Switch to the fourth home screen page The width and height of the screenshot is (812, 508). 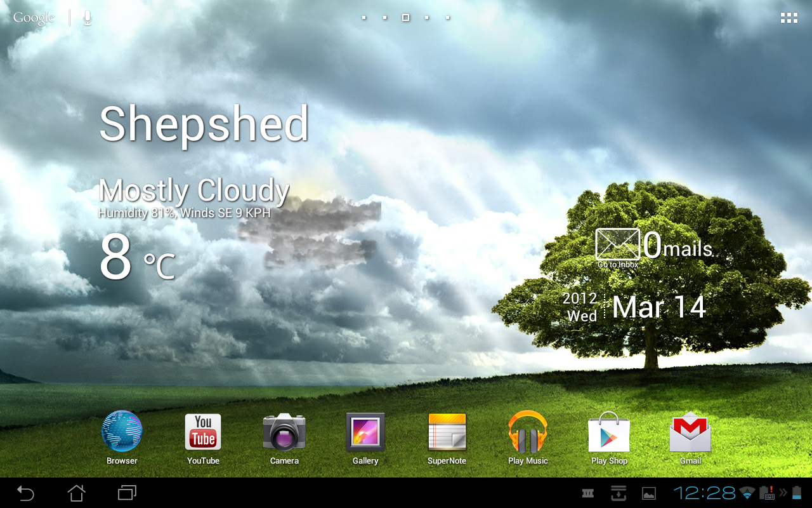[x=426, y=18]
